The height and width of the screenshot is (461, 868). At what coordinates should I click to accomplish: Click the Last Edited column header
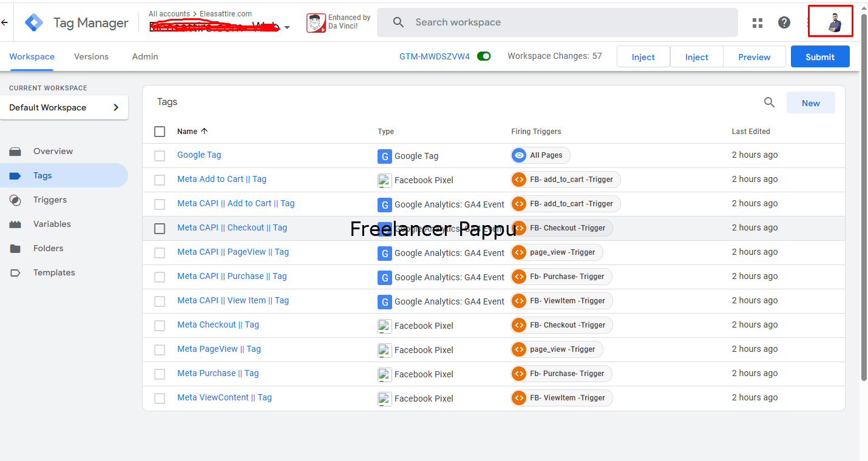point(751,131)
